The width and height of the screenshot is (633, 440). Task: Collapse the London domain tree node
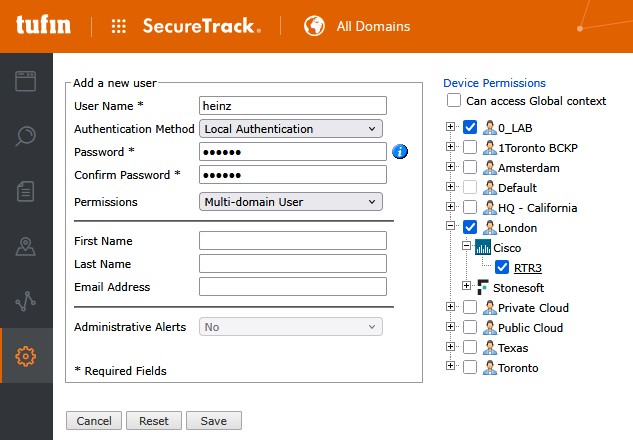tap(451, 226)
